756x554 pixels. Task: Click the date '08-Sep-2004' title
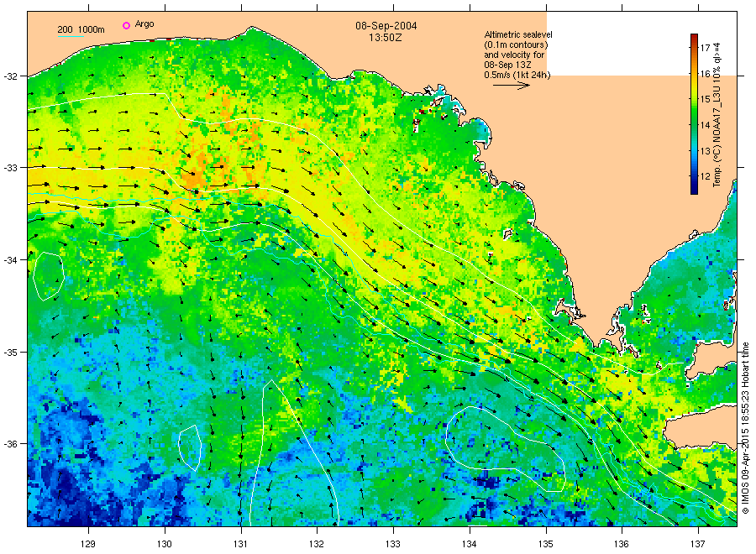pyautogui.click(x=386, y=26)
